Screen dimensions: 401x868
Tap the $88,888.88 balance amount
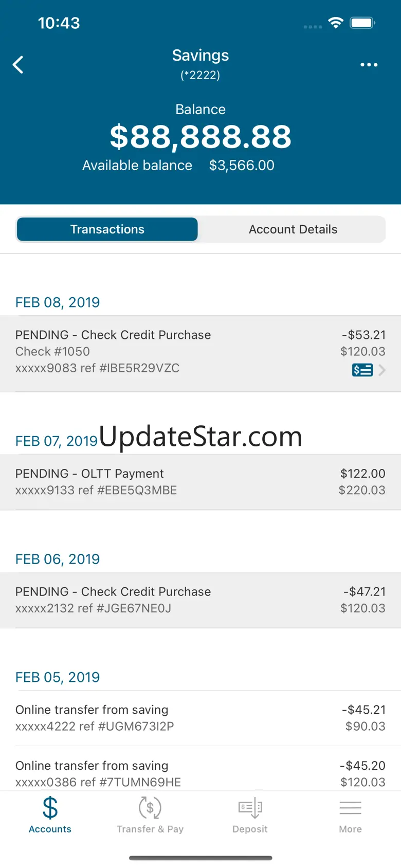[x=200, y=137]
